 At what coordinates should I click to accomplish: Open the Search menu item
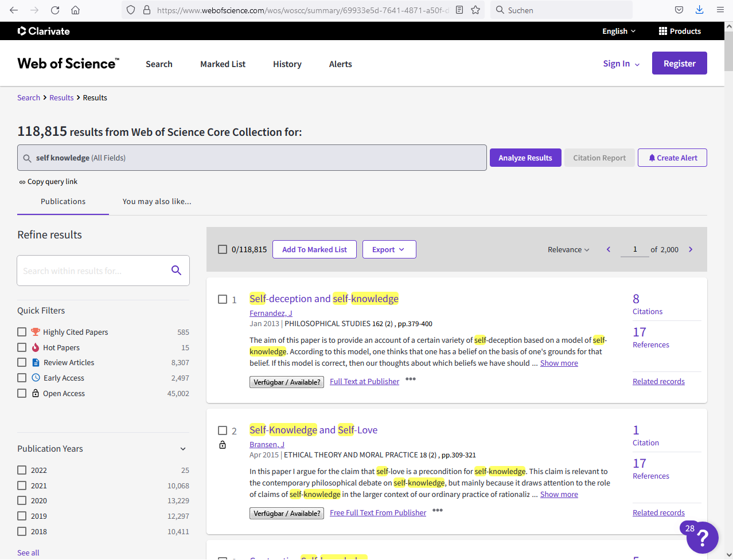click(159, 64)
